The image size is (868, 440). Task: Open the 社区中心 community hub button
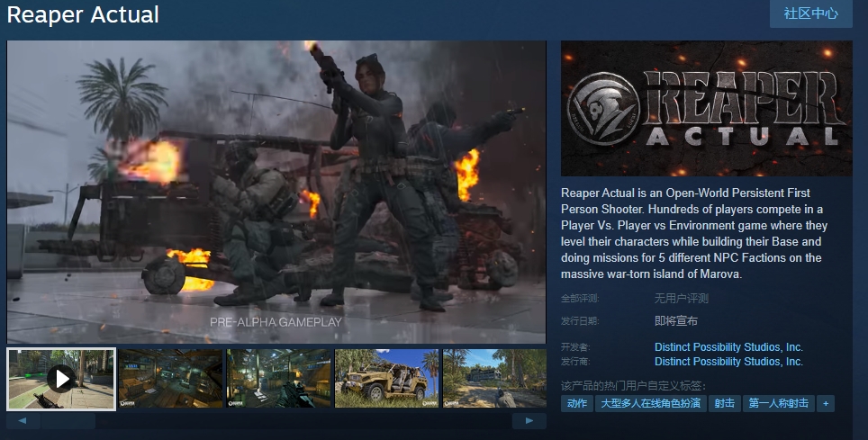click(810, 13)
